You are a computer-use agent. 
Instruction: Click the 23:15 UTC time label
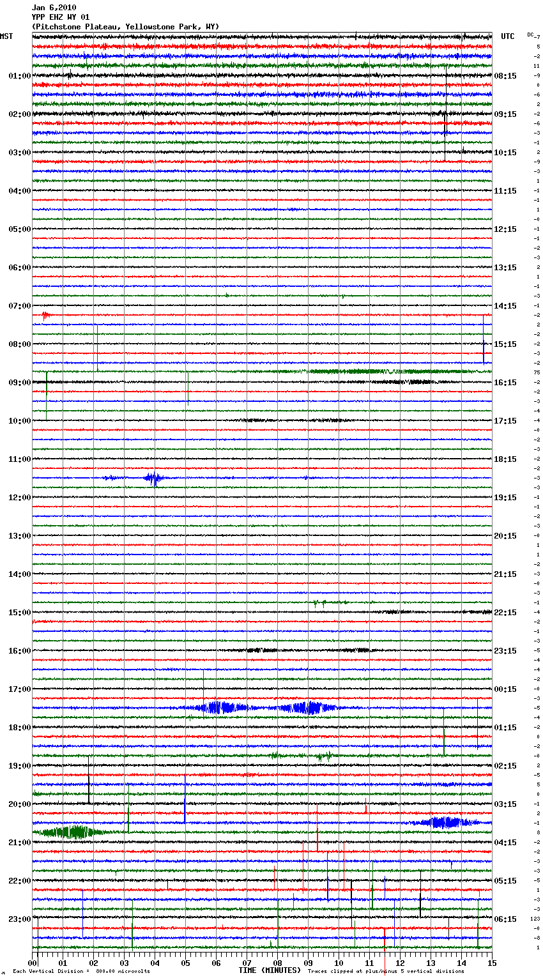[x=505, y=651]
